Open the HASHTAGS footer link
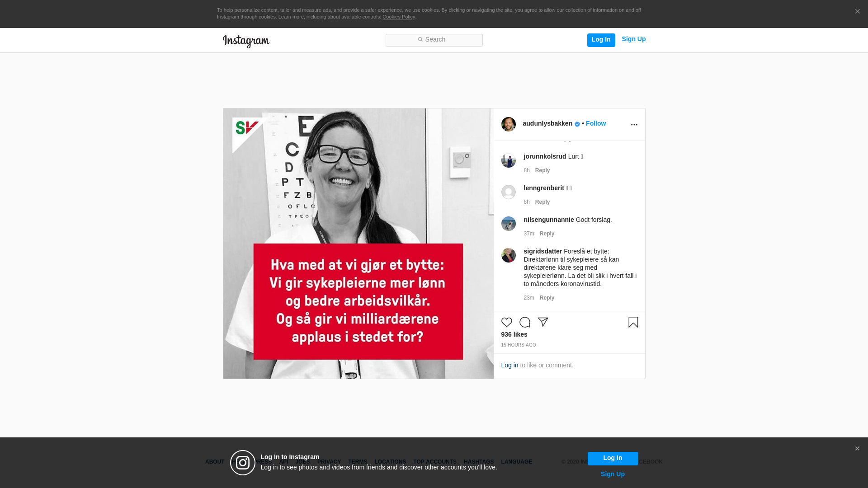This screenshot has width=868, height=488. (x=479, y=462)
